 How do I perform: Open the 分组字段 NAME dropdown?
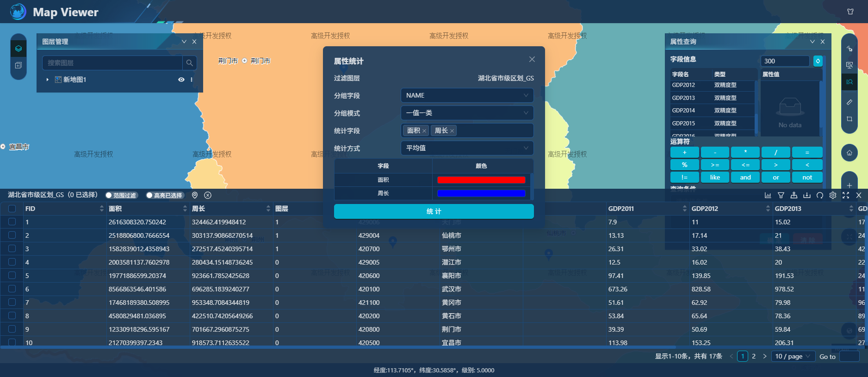(467, 95)
